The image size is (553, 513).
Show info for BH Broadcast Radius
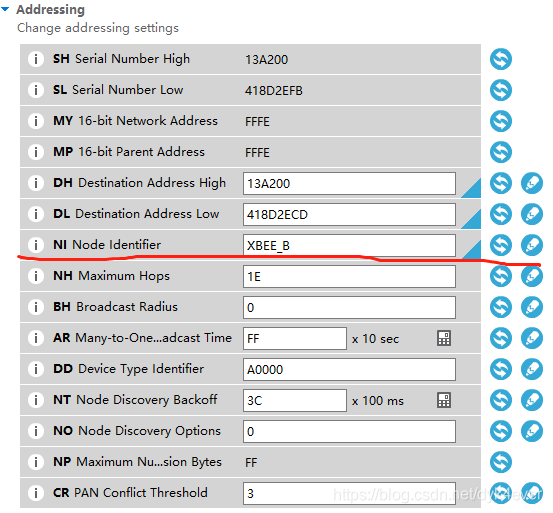(x=36, y=307)
